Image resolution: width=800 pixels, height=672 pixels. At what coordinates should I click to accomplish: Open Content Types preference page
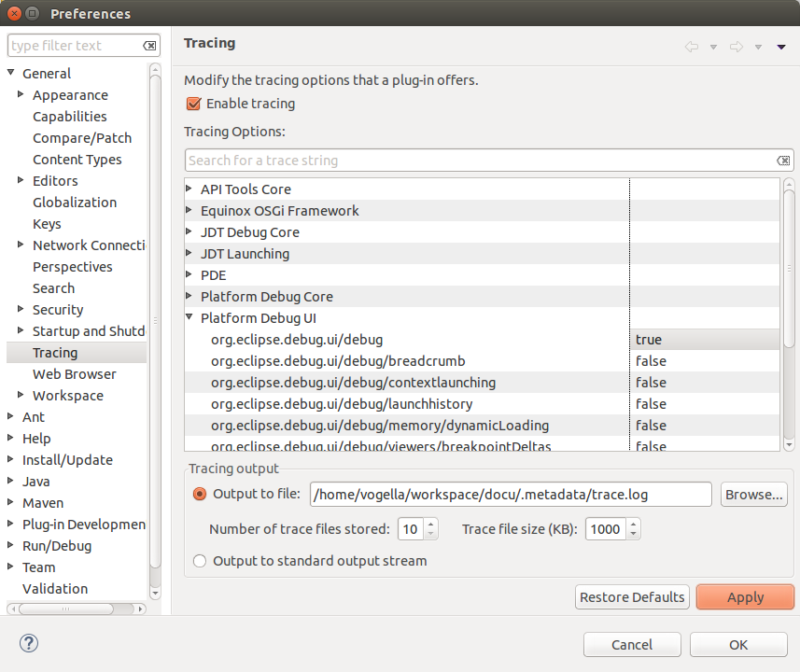pyautogui.click(x=77, y=160)
